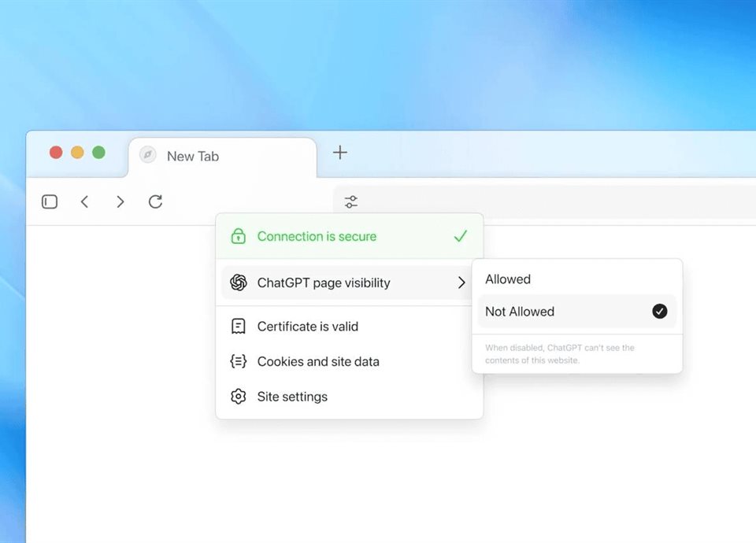Open Cookies and site data
This screenshot has height=543, width=756.
coord(318,362)
